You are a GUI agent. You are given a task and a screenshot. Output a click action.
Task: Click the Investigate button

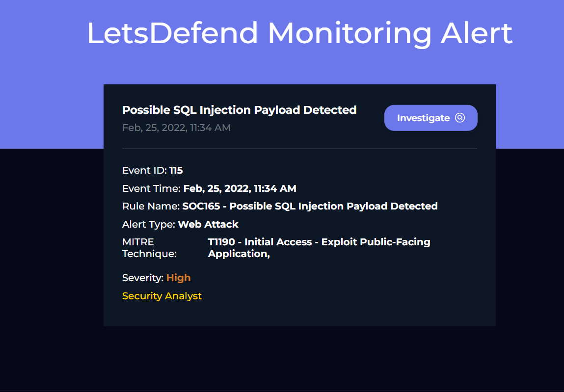(x=430, y=118)
